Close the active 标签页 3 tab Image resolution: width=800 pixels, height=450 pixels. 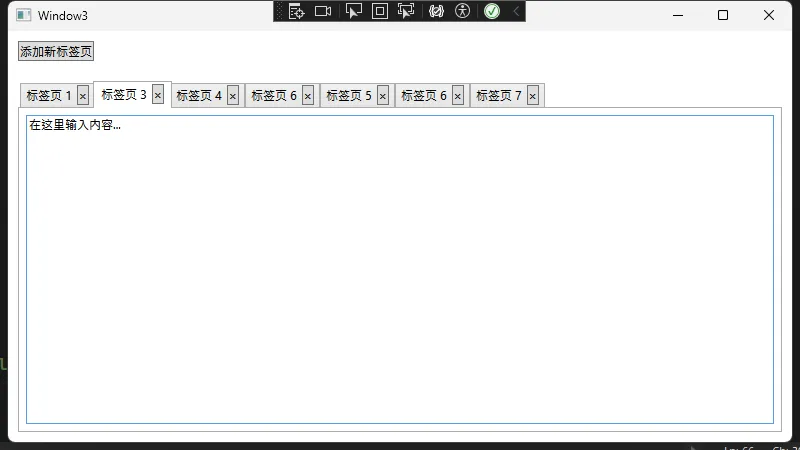158,95
